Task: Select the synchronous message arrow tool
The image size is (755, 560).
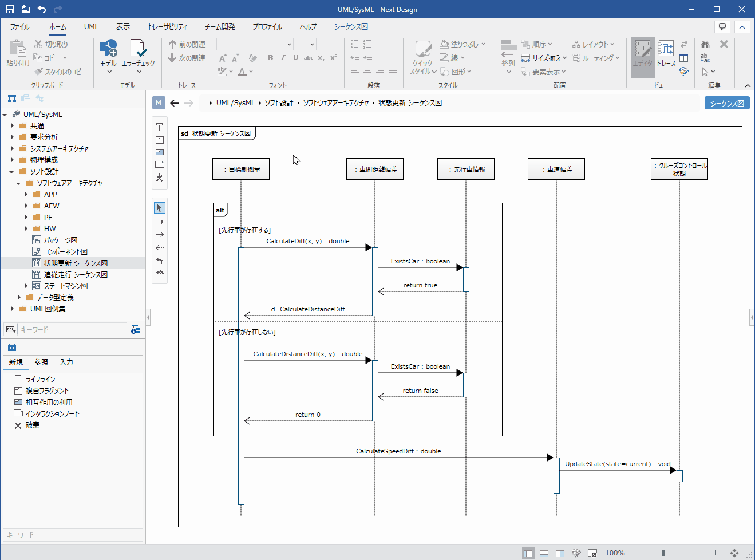Action: [x=160, y=222]
